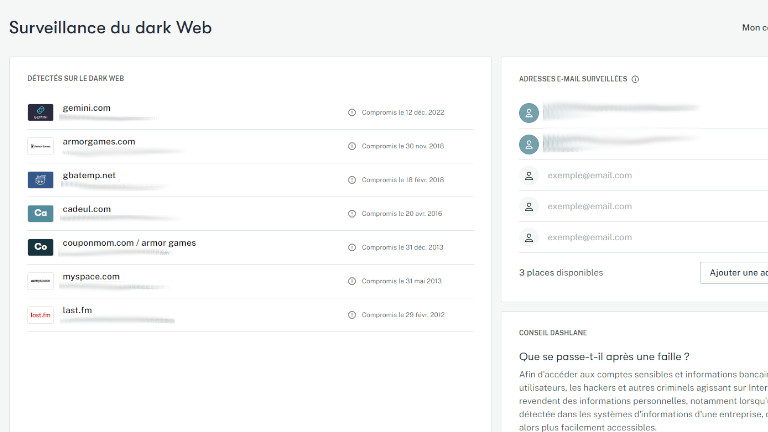Click the couponmom.com 'Co' icon
Screen dimensions: 768x432
(40, 247)
